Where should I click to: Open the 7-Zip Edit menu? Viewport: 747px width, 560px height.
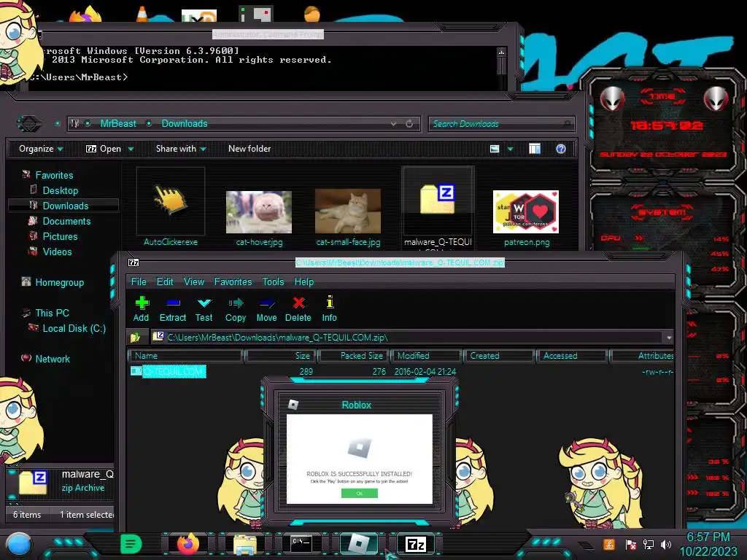(x=165, y=282)
